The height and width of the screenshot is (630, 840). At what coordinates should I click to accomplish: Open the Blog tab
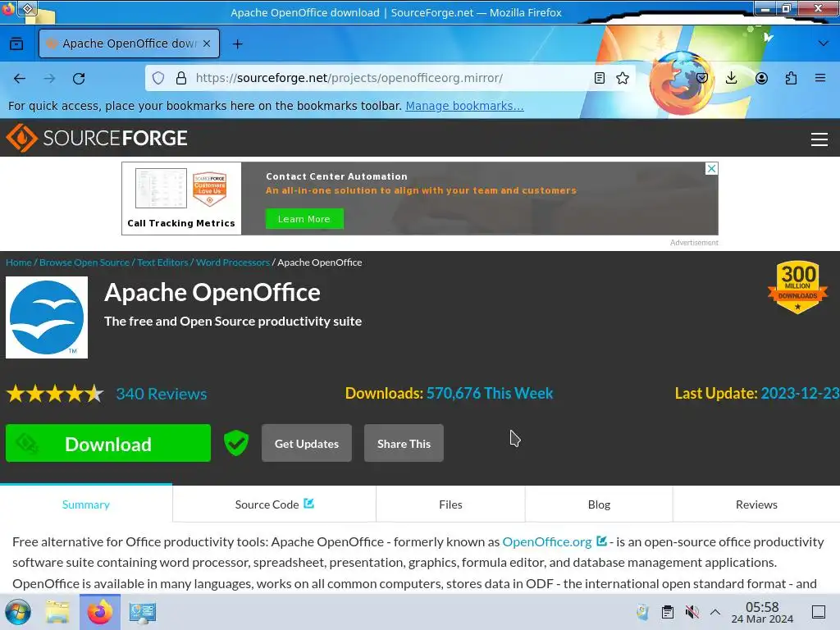pos(599,504)
